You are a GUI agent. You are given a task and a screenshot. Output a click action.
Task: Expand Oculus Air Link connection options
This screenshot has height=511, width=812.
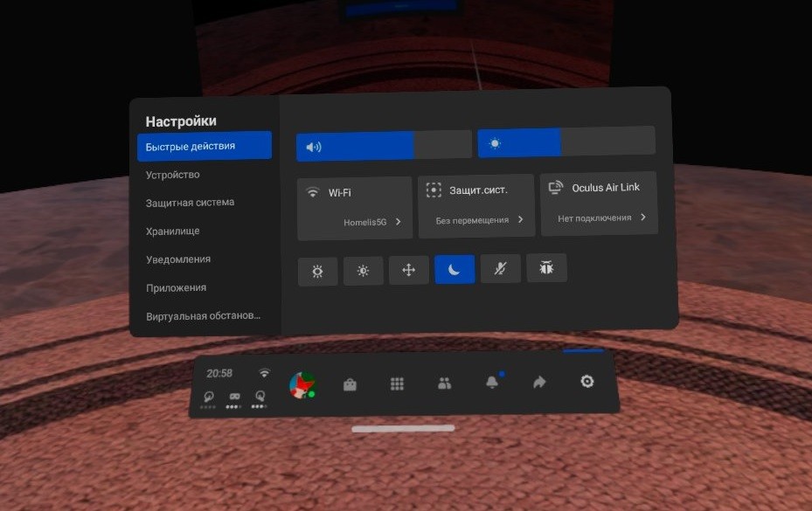point(599,203)
